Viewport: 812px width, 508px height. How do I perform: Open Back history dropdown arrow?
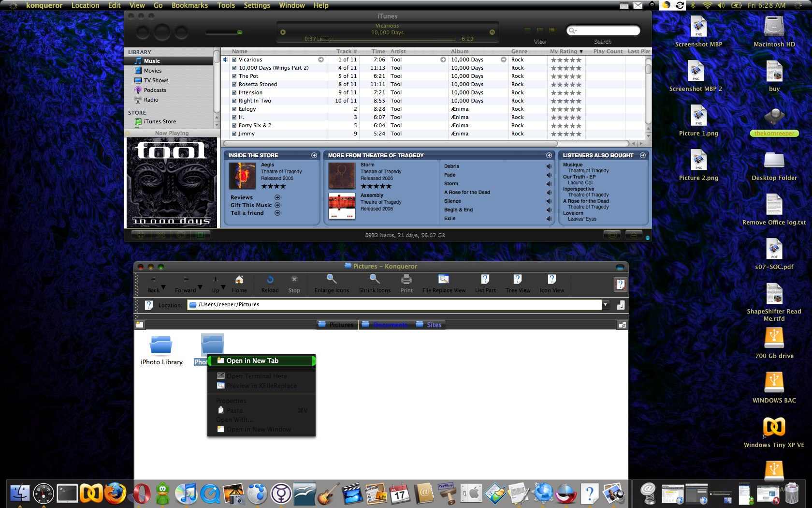click(x=163, y=287)
